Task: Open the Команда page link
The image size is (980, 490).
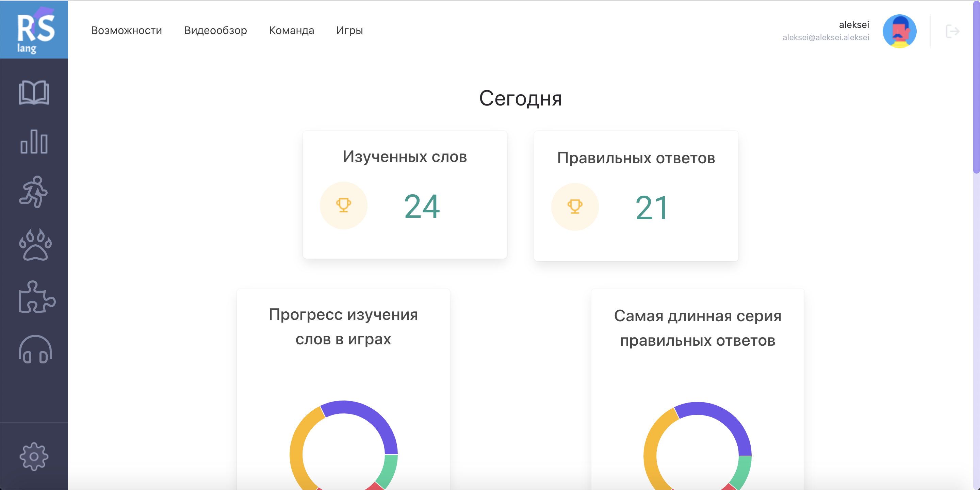Action: tap(291, 30)
